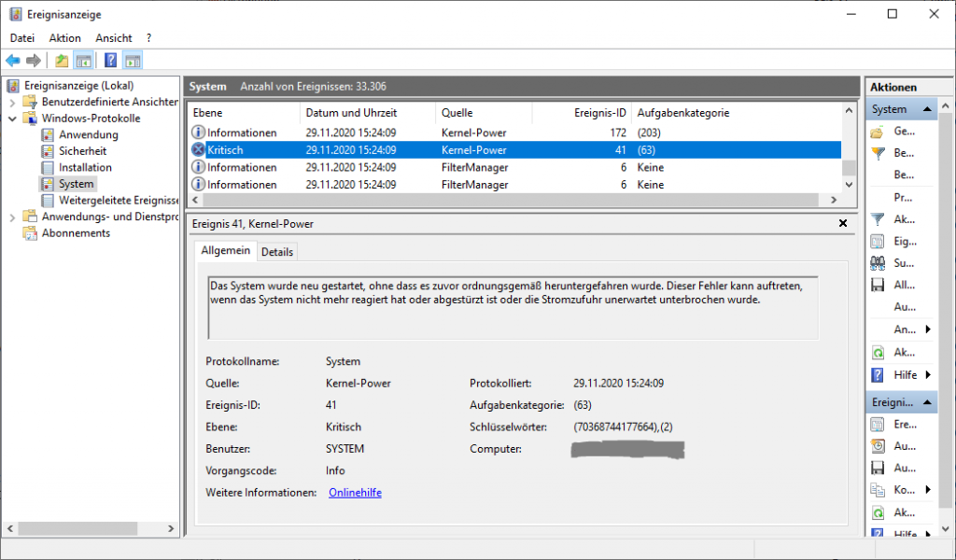This screenshot has width=956, height=560.
Task: Select the Installation log in tree
Action: tap(85, 168)
